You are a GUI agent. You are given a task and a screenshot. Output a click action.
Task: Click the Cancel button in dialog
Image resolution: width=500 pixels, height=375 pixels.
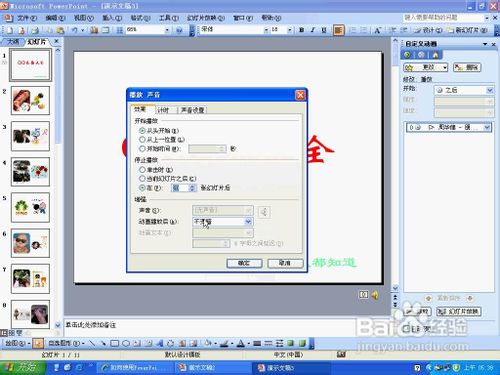click(285, 263)
